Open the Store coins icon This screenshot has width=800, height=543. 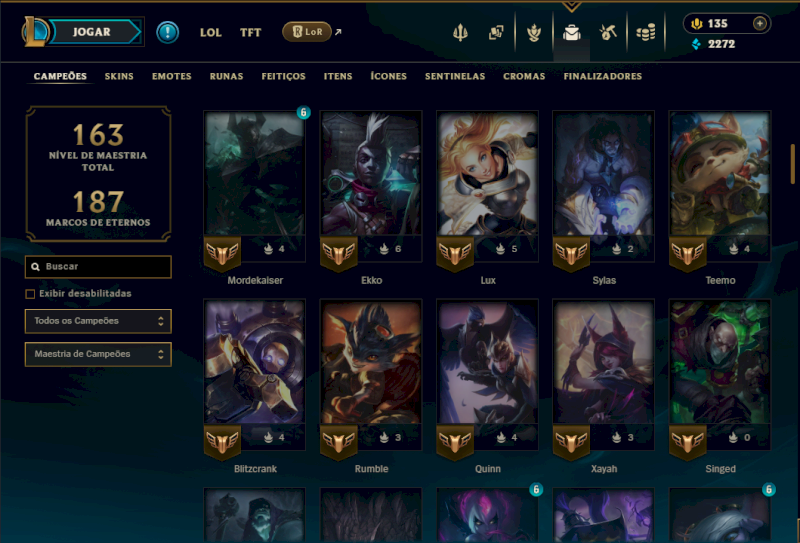tap(645, 33)
